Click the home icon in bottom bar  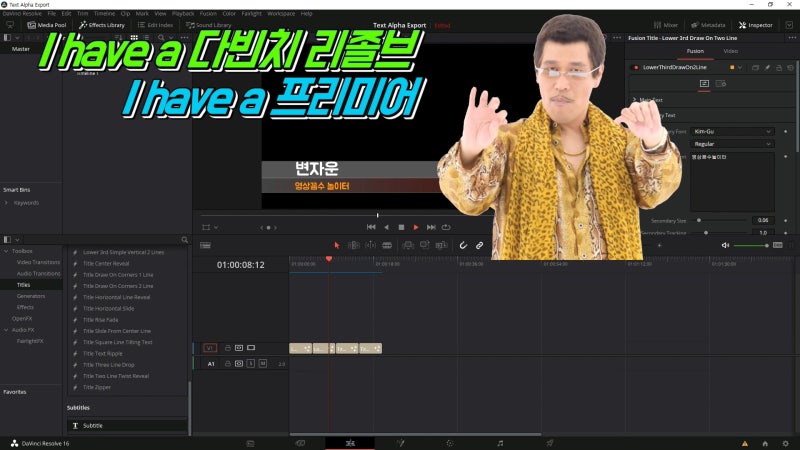coord(765,443)
